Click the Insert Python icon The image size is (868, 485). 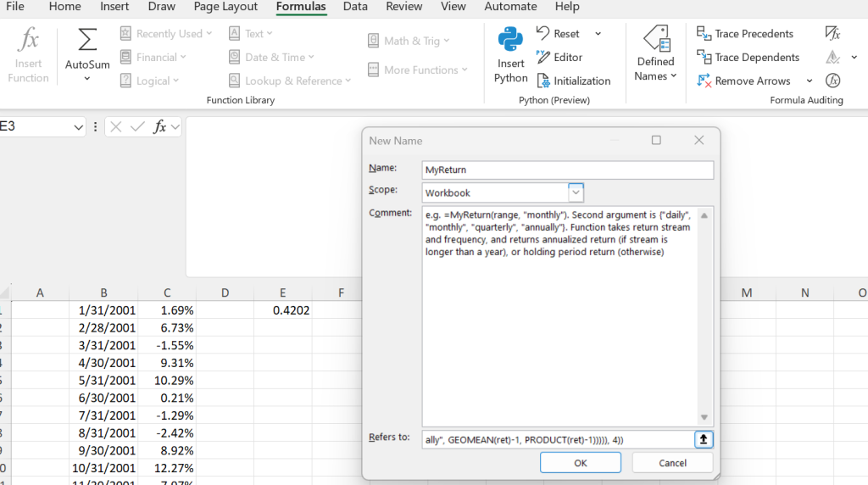[510, 41]
